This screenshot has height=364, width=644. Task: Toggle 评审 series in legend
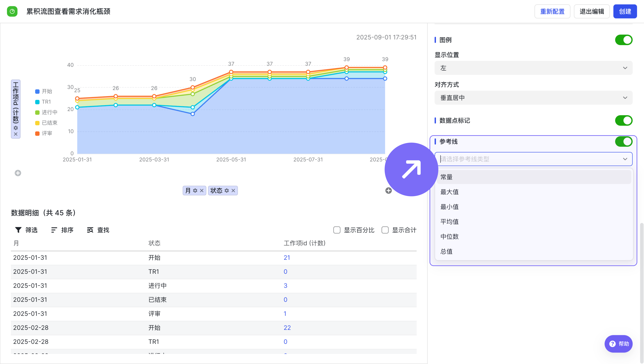[x=44, y=133]
